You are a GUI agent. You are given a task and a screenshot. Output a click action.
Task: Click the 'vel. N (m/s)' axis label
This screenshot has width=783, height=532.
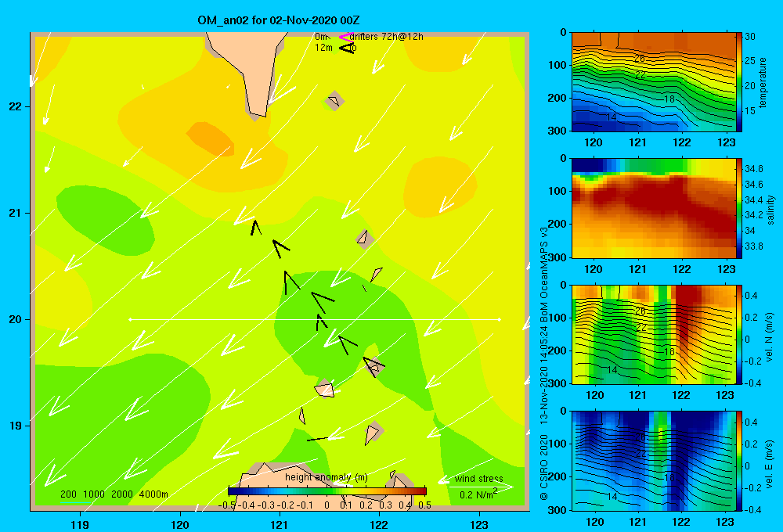[770, 337]
